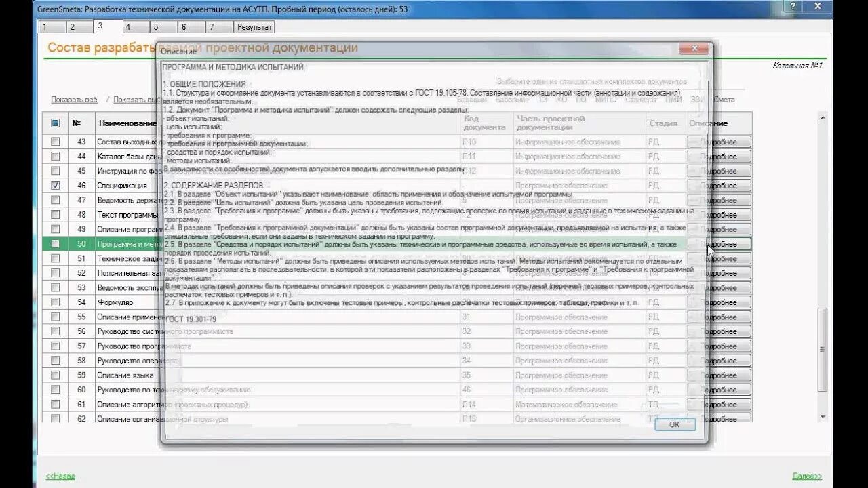Click Подробнее button for row 50
Image resolution: width=868 pixels, height=488 pixels.
click(719, 244)
